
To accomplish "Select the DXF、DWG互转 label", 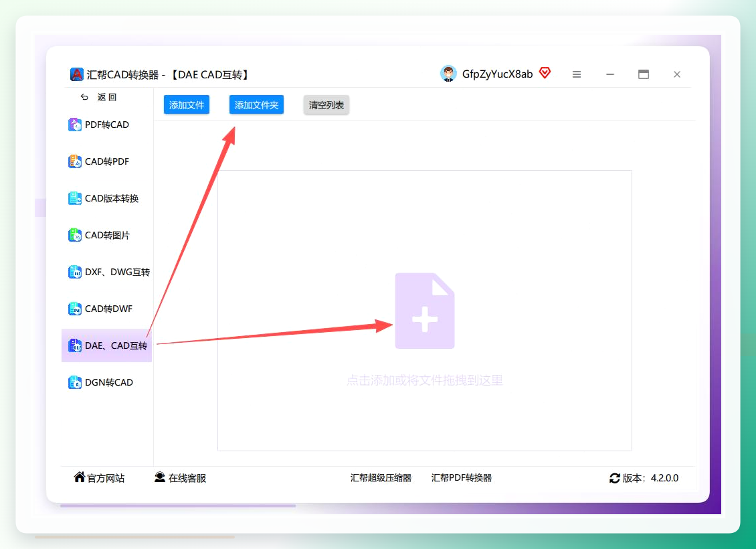I will tap(118, 272).
